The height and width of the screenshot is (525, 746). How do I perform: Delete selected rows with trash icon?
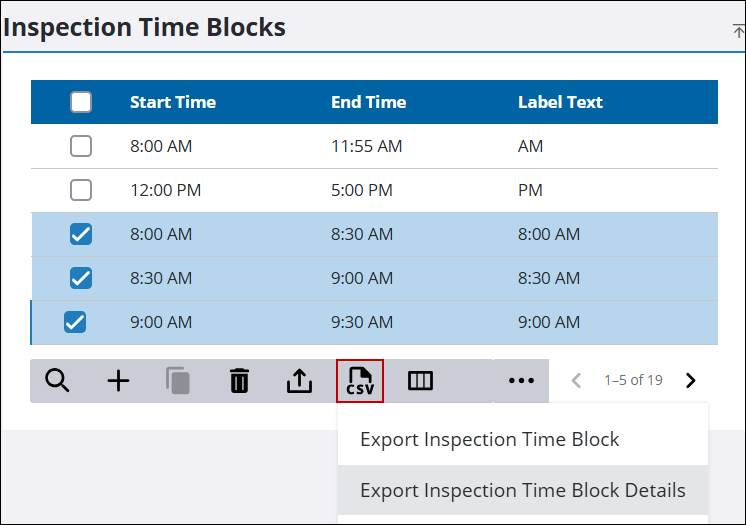click(x=239, y=381)
